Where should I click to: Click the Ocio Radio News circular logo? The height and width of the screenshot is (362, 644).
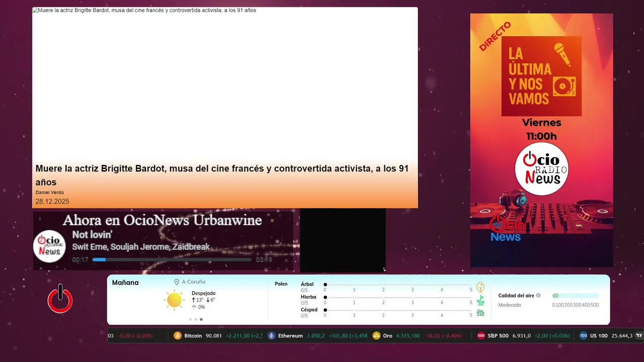(541, 169)
